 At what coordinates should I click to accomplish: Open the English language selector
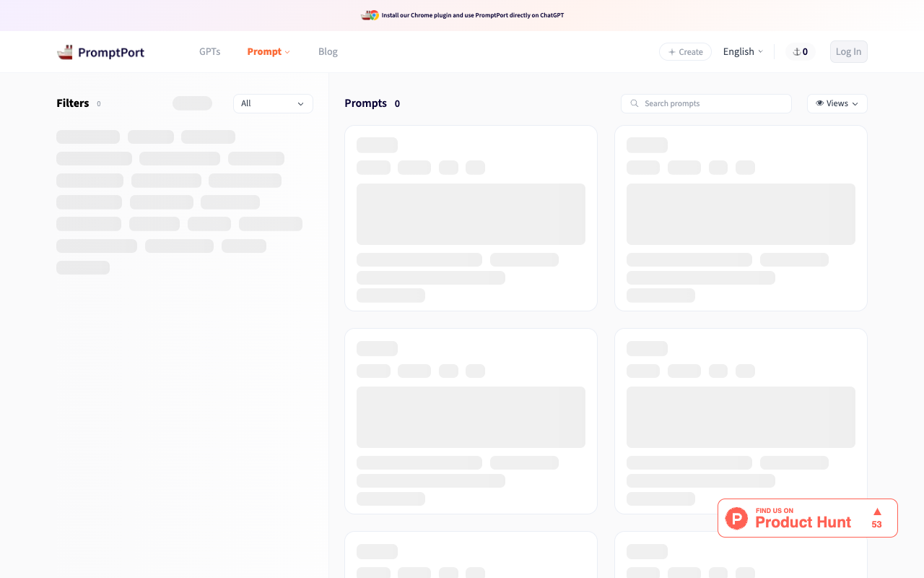click(x=743, y=52)
